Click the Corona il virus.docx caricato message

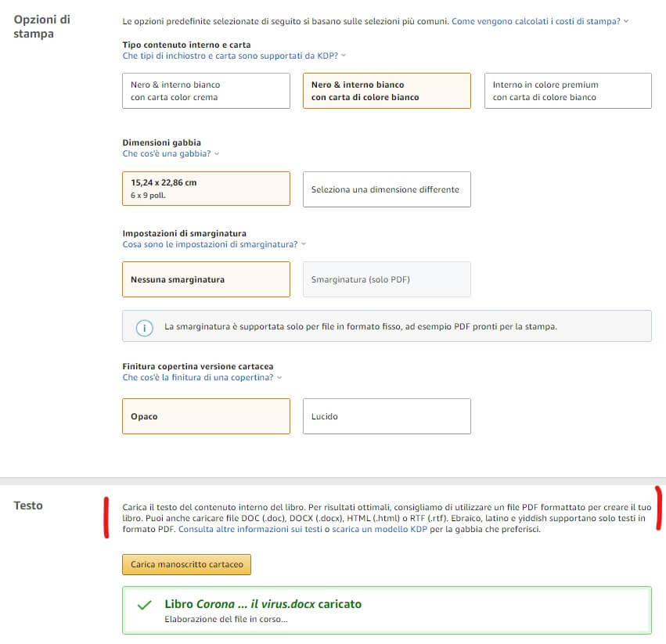point(263,604)
